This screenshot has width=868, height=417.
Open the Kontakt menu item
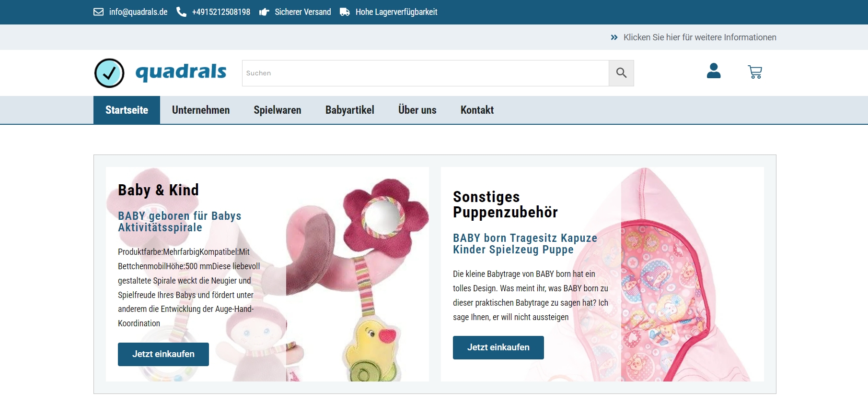[x=477, y=110]
